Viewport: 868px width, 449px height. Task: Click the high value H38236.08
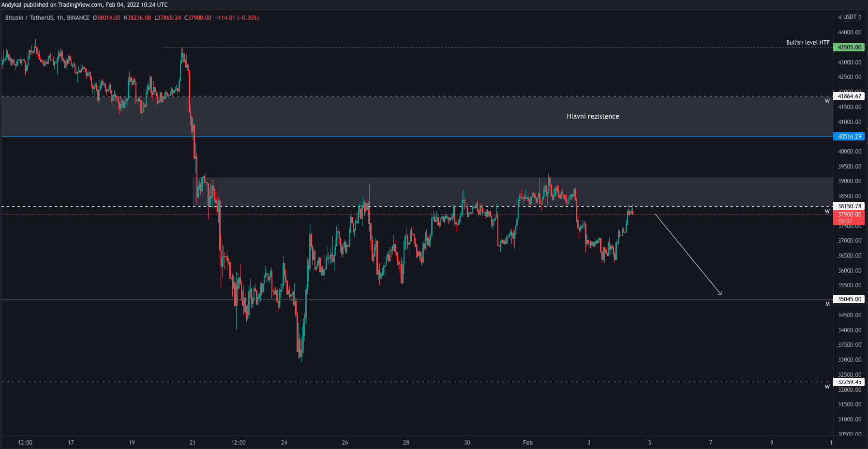pos(137,18)
